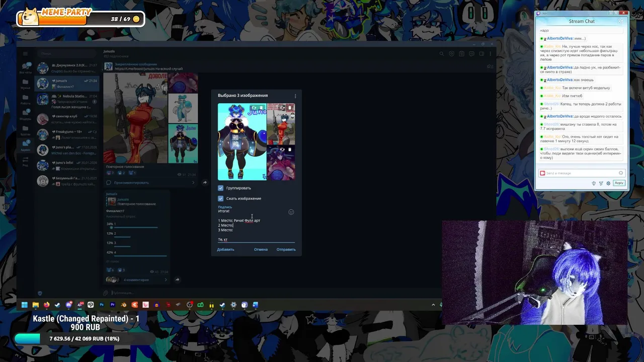Open the Juno's info! chat
This screenshot has width=644, height=362.
(67, 165)
